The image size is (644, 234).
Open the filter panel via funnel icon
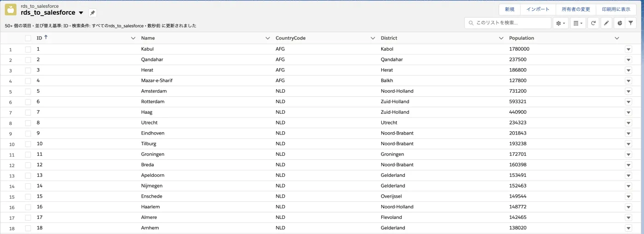point(631,23)
